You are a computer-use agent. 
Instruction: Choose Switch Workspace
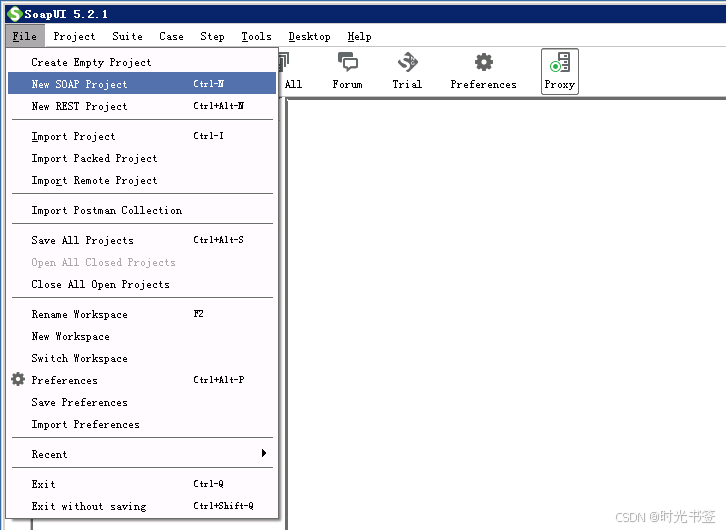[x=142, y=358]
